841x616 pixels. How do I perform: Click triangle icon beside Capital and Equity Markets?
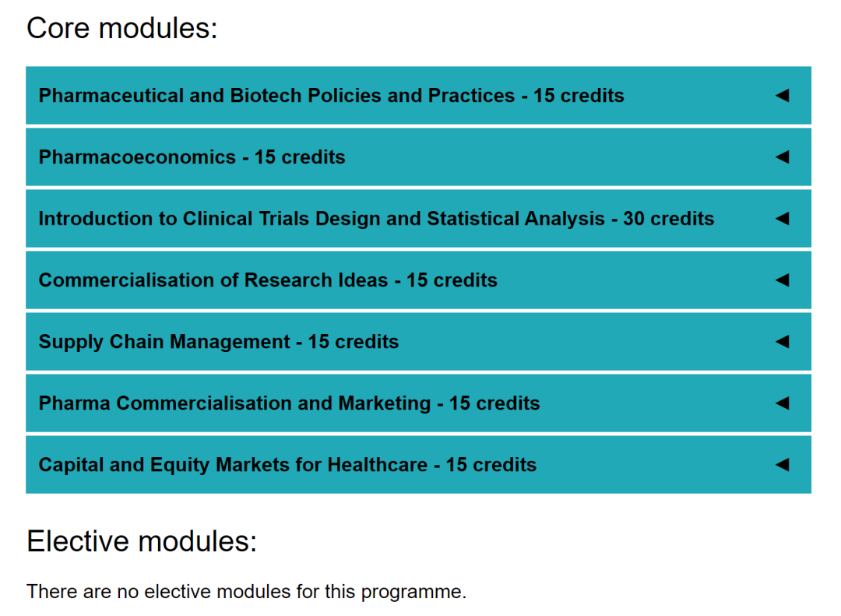pyautogui.click(x=783, y=465)
